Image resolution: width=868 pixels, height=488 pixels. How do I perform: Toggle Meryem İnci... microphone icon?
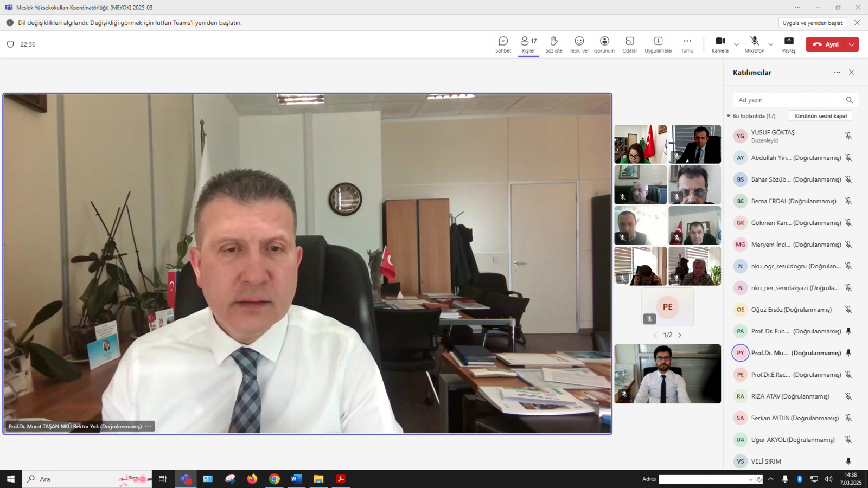pos(848,245)
